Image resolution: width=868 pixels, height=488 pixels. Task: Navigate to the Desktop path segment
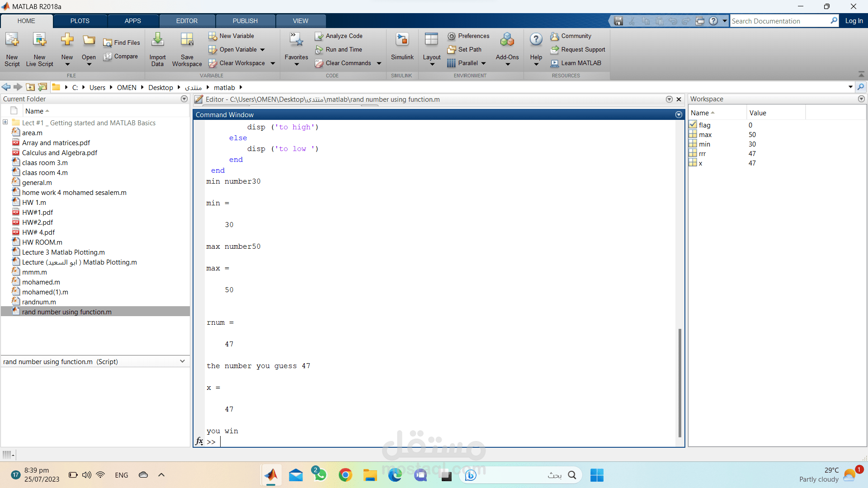[x=160, y=87]
